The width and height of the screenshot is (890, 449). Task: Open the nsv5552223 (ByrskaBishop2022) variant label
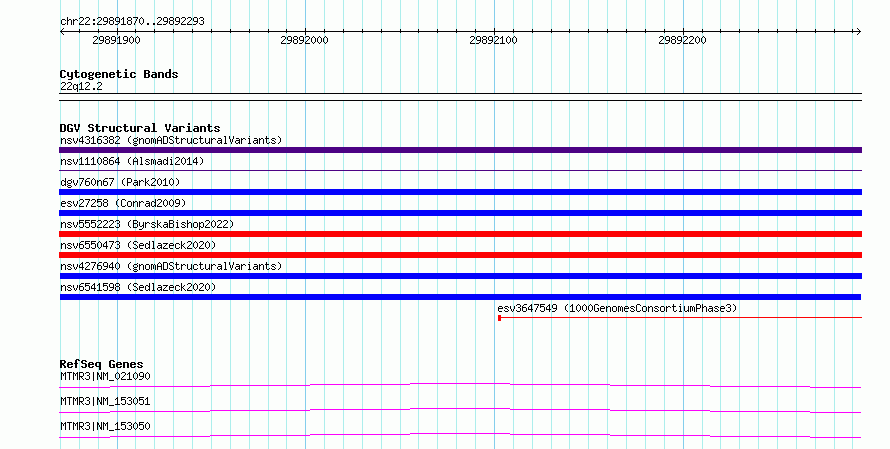coord(147,224)
